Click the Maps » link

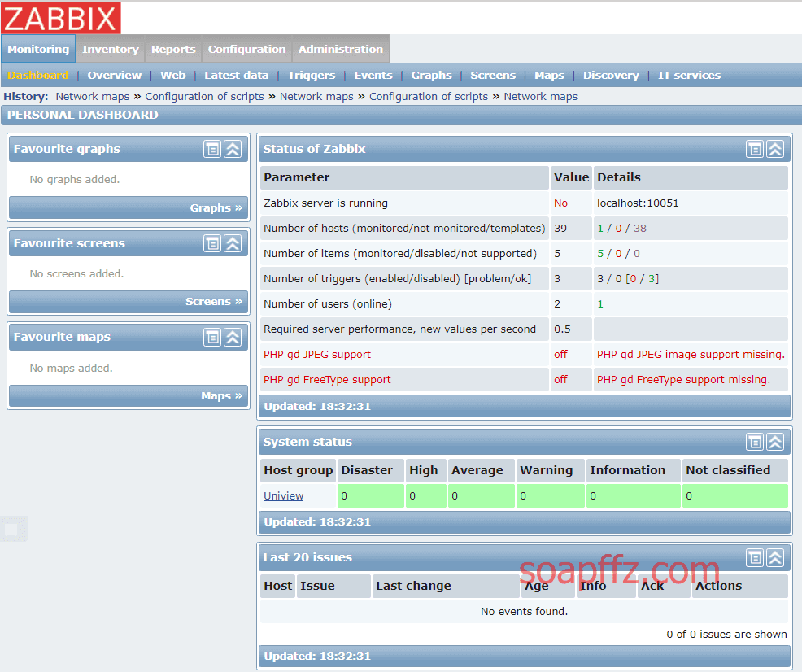click(x=221, y=396)
